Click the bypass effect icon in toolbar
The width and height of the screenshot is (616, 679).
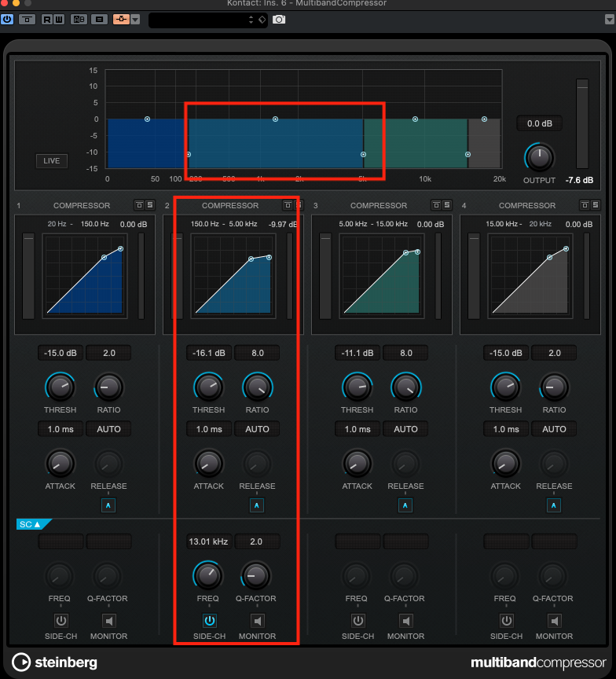point(27,20)
